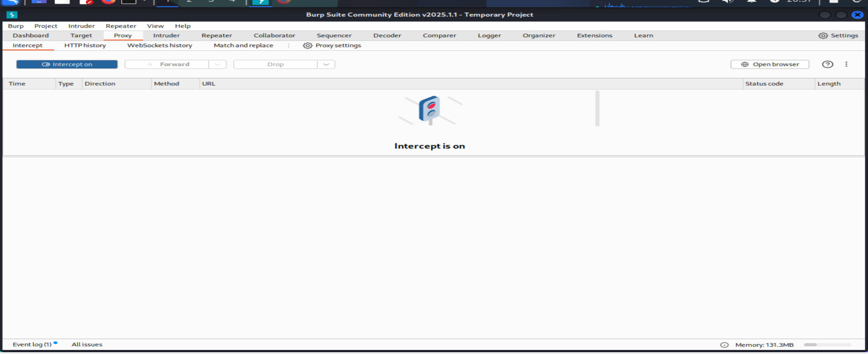Click the help question mark icon
The height and width of the screenshot is (354, 868).
[x=827, y=64]
